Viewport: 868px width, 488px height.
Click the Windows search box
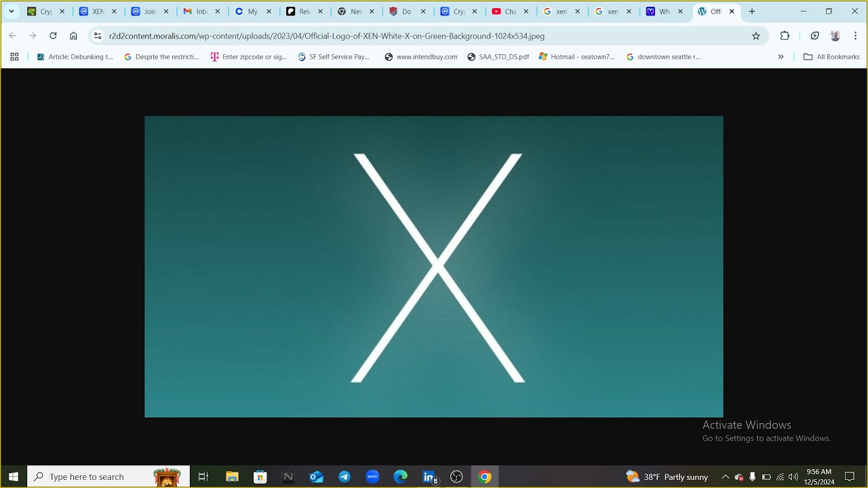tap(108, 476)
